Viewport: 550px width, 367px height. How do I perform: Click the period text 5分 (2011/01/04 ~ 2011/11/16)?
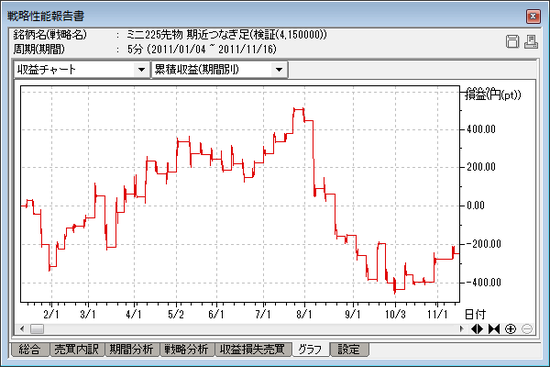point(202,49)
